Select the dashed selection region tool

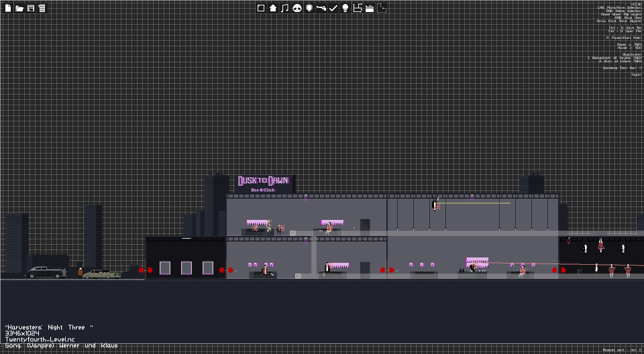[x=382, y=8]
